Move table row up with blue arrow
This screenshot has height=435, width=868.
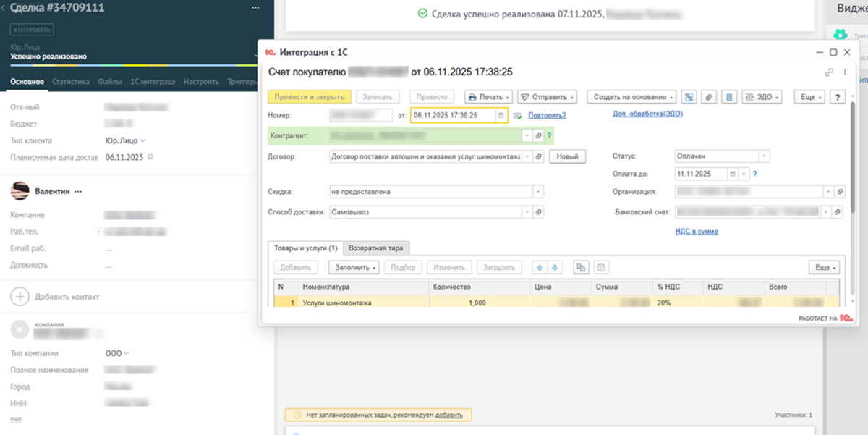539,268
